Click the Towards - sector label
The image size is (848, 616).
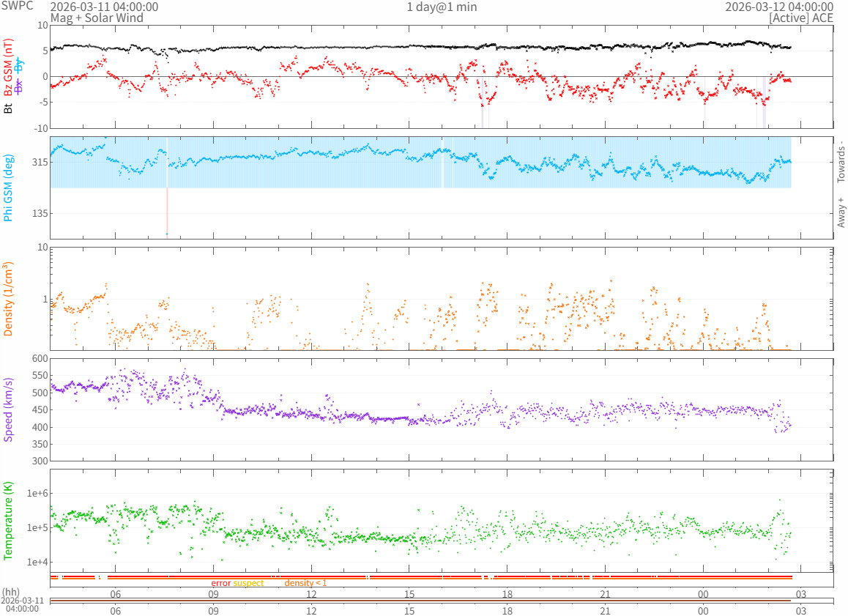pos(841,161)
